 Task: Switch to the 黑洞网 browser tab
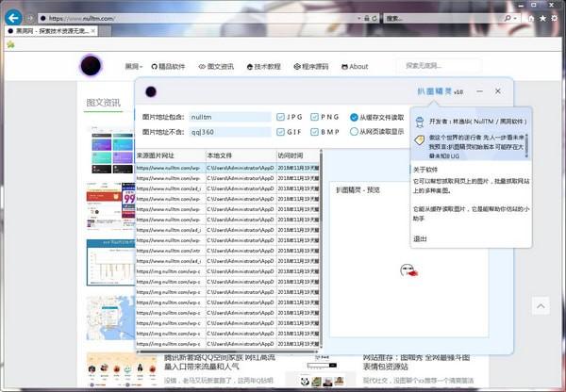[x=49, y=31]
